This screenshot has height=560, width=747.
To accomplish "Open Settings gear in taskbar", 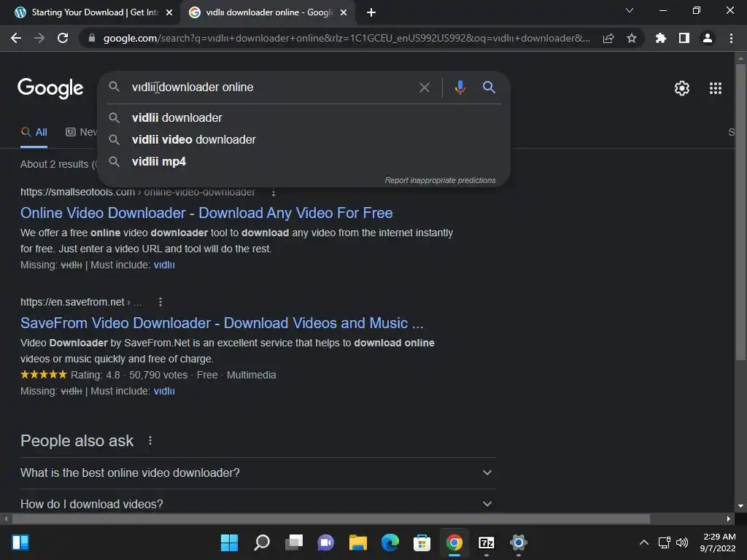I will pos(519,542).
